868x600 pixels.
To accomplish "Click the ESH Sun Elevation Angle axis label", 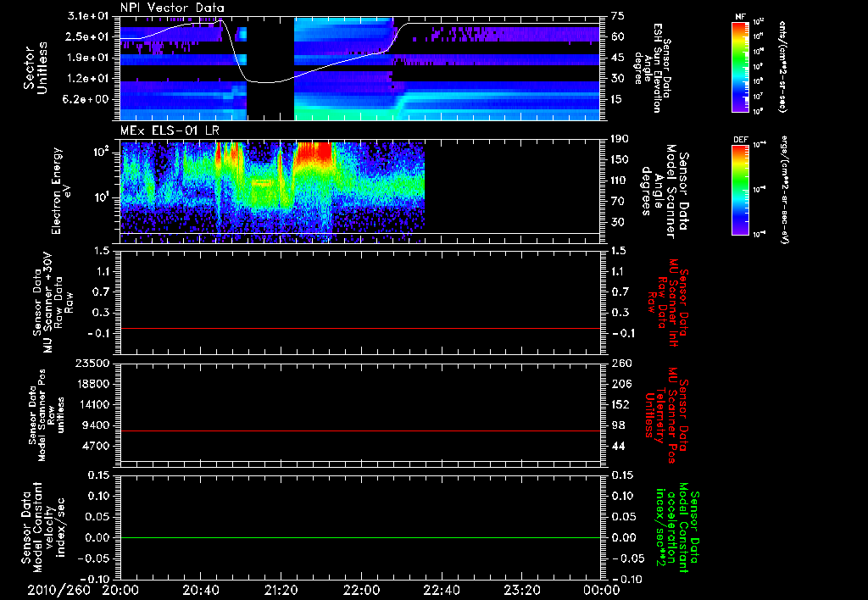I will click(x=654, y=68).
